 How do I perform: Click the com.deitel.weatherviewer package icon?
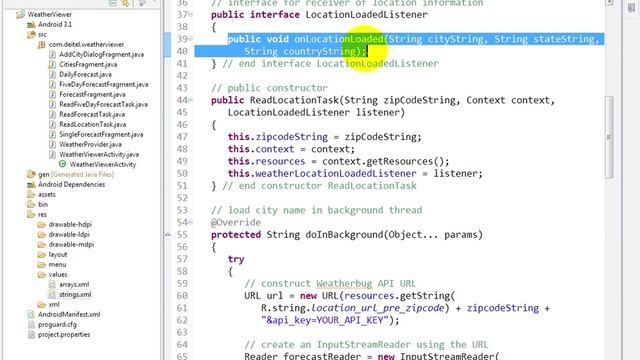tap(42, 44)
